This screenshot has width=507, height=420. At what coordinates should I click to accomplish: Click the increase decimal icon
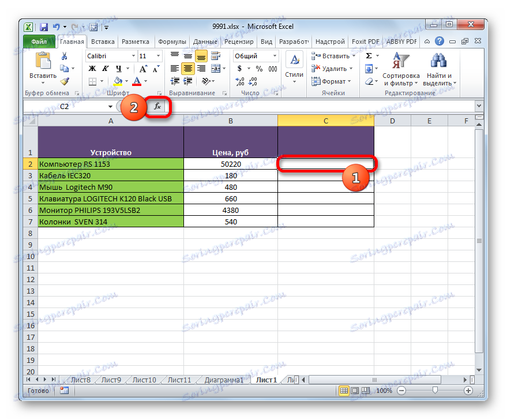click(x=240, y=81)
